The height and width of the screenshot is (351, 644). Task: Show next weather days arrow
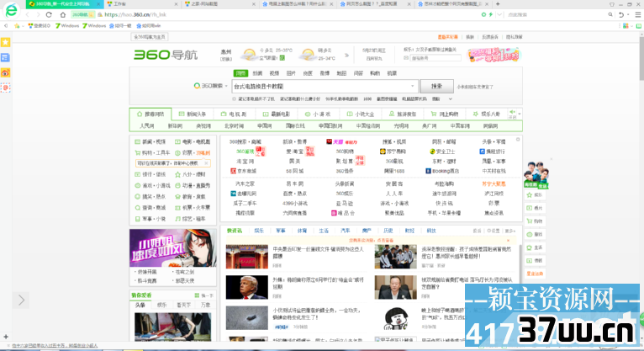coord(346,55)
